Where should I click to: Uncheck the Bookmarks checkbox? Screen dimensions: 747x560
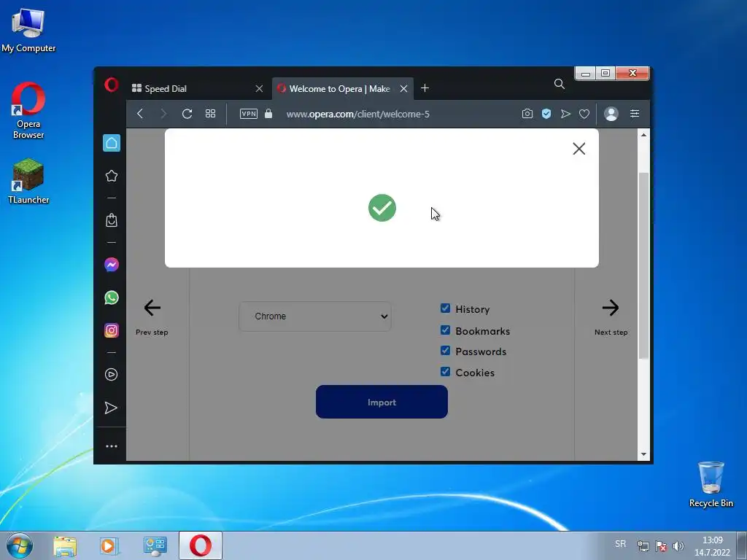446,330
